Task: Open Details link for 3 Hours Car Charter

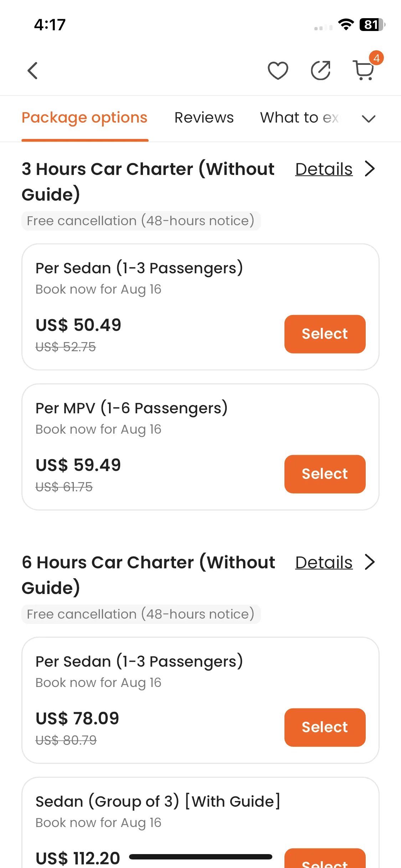Action: pos(324,169)
